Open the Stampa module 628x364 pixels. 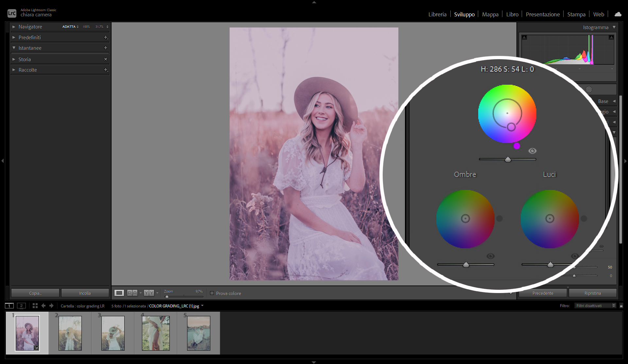[576, 14]
